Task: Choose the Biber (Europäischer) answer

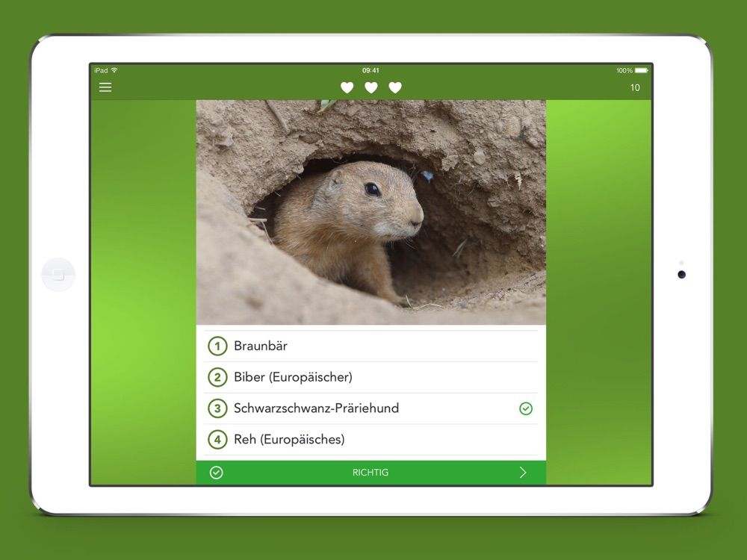Action: pos(371,378)
